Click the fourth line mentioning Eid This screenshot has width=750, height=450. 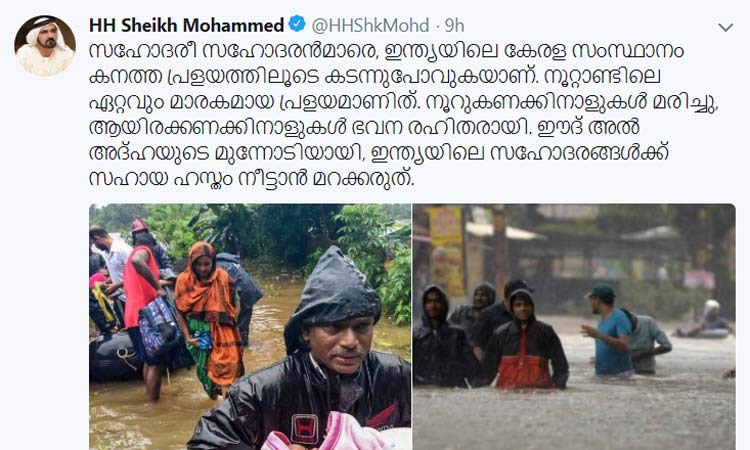364,127
